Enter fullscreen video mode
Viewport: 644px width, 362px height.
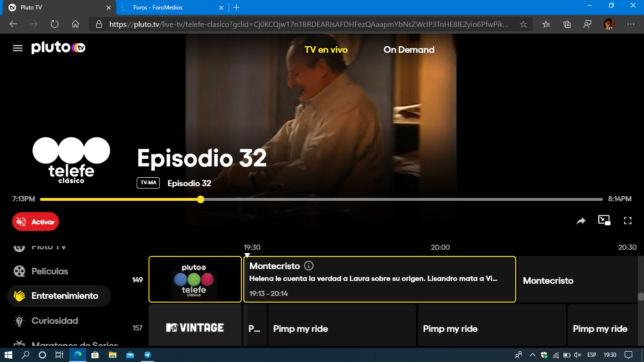click(627, 221)
